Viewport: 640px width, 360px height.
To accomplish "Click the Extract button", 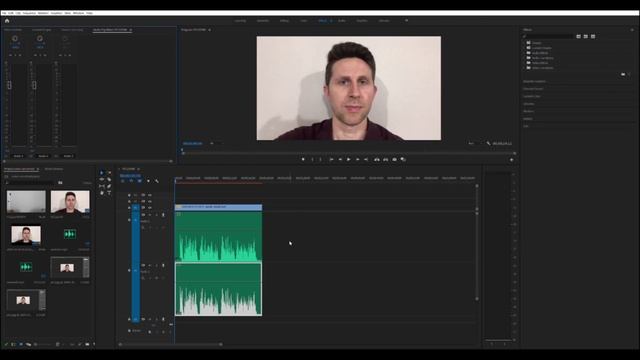I will pos(385,160).
